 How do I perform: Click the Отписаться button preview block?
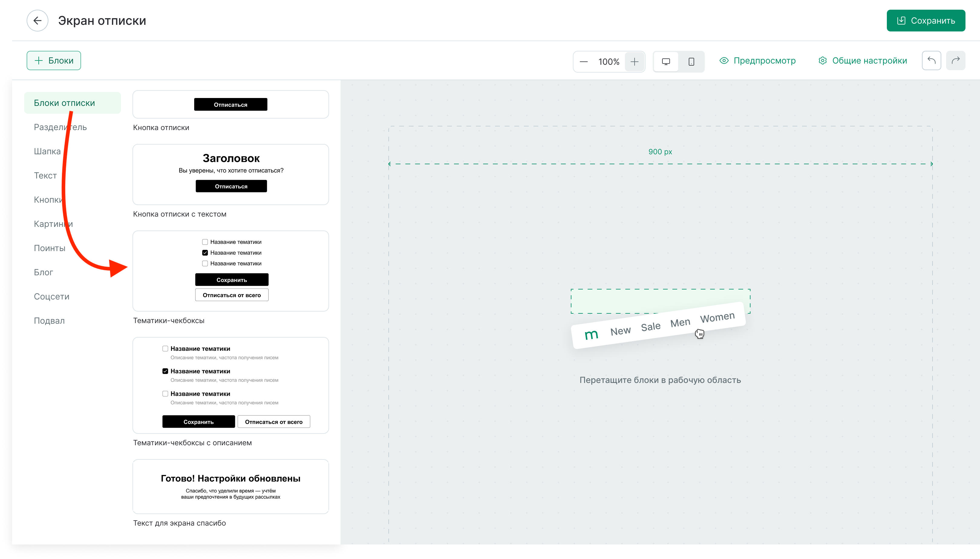[230, 104]
